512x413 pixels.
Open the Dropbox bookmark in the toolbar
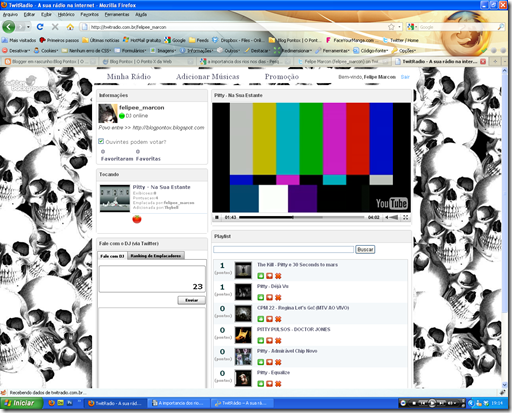239,40
